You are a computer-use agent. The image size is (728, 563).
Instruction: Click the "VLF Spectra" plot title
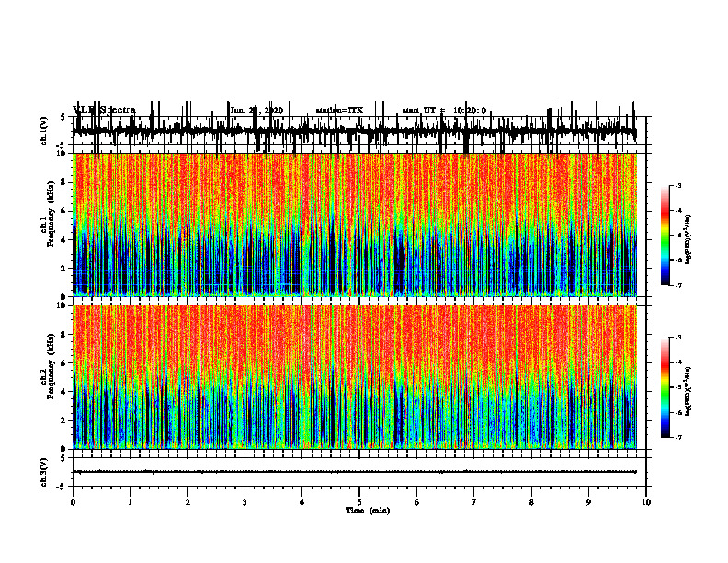click(x=104, y=110)
